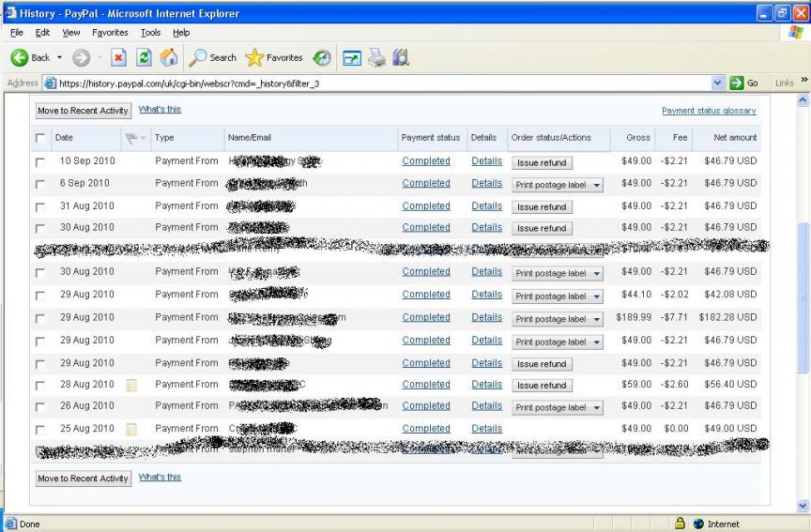
Task: Open the Favorites menu
Action: [110, 33]
